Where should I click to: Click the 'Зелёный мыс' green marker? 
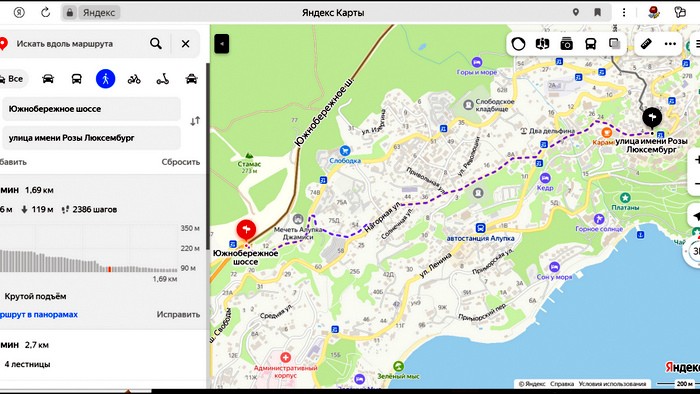pos(398,366)
